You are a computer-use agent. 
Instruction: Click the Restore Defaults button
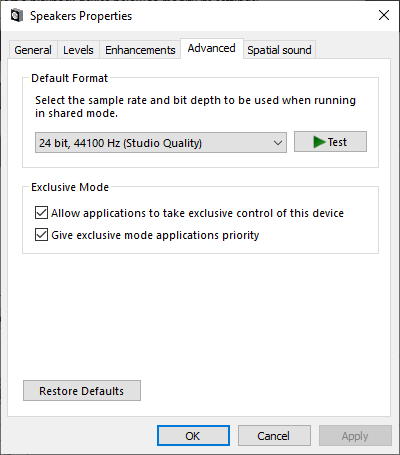click(x=82, y=391)
